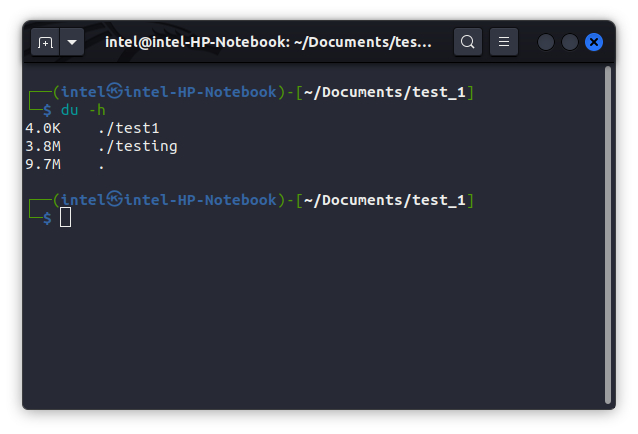638x434 pixels.
Task: Open the terminal search tool
Action: (467, 42)
